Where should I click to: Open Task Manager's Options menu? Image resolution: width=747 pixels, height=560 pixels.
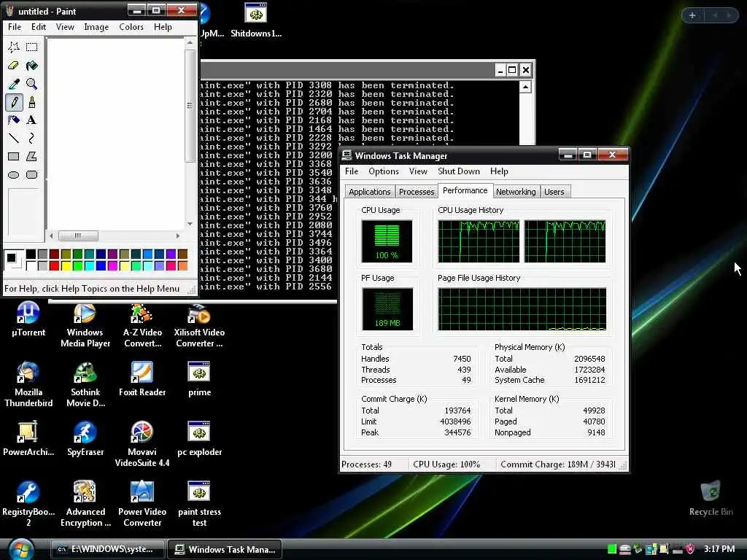[384, 171]
